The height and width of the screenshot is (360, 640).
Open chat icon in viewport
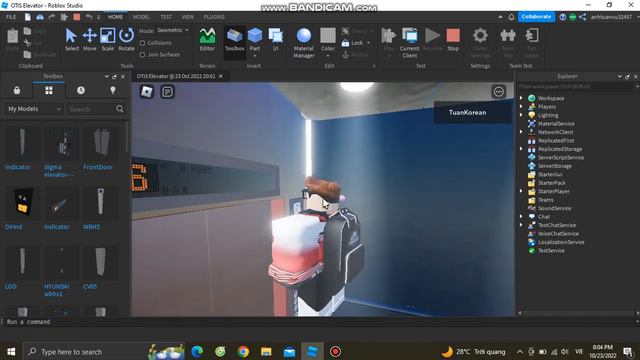click(x=167, y=91)
